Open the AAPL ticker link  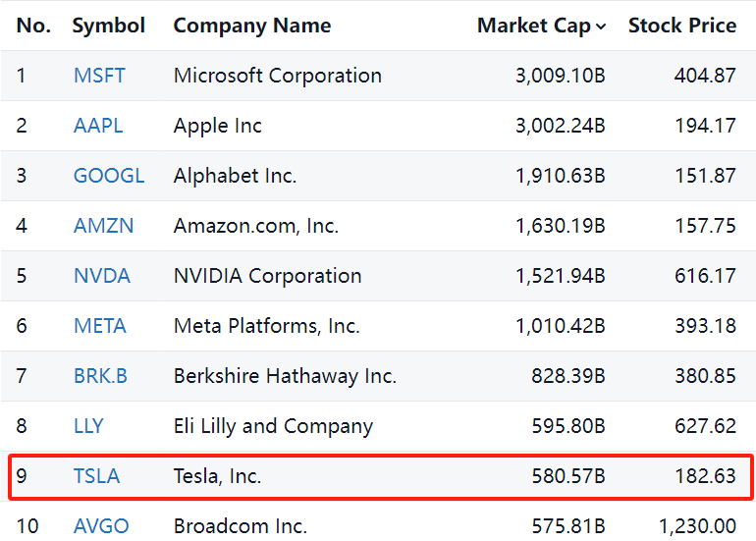tap(98, 126)
